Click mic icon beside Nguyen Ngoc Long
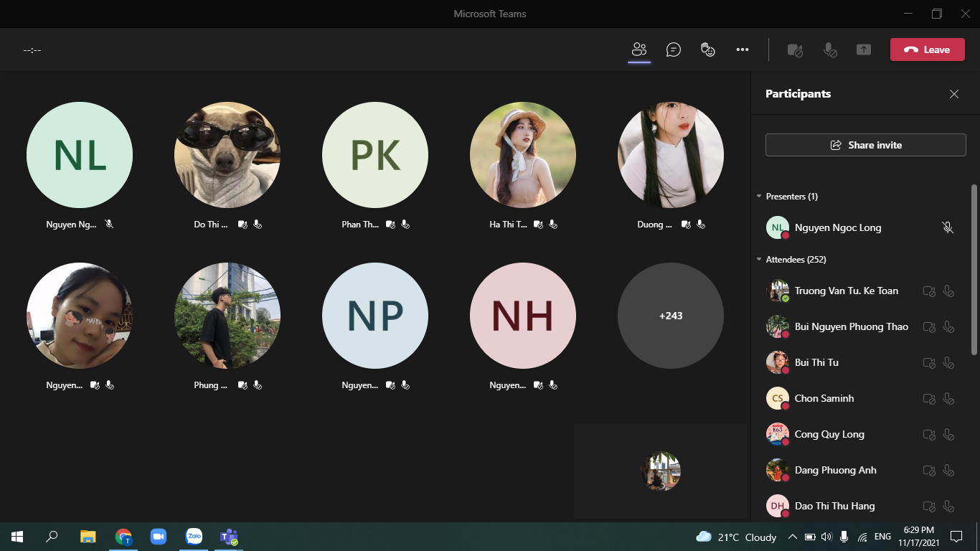980x551 pixels. point(948,227)
